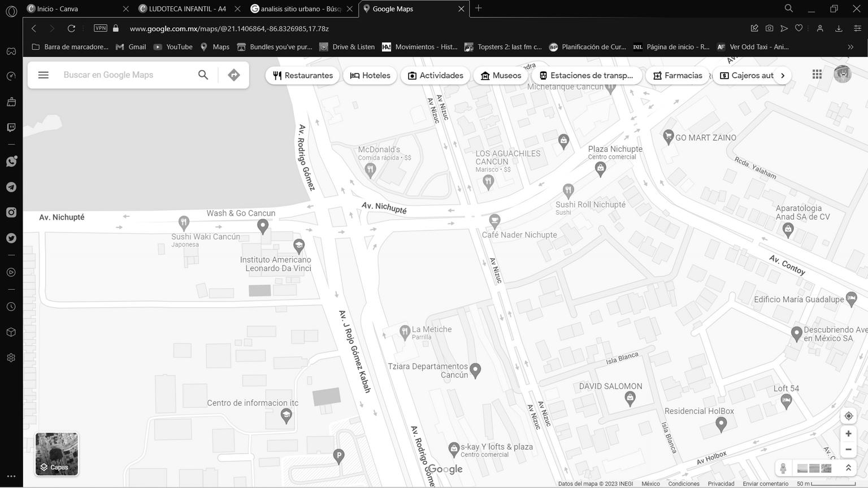Focus the Buscar en Google Maps field

(127, 75)
